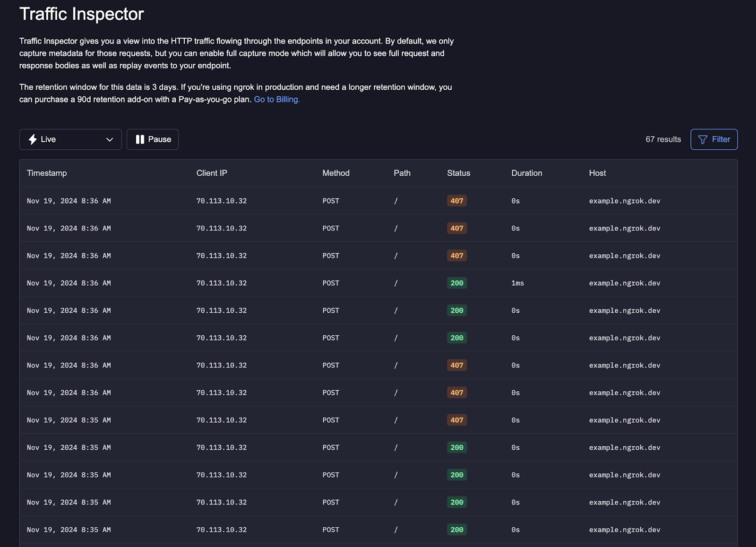Click the Timestamp column header
The image size is (756, 547).
pyautogui.click(x=47, y=173)
